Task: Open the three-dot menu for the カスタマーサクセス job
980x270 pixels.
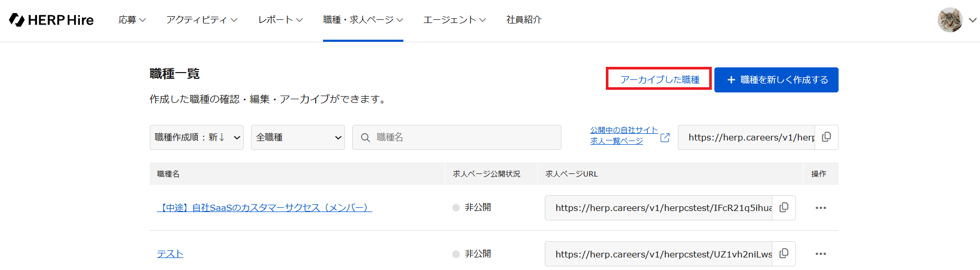Action: tap(820, 208)
